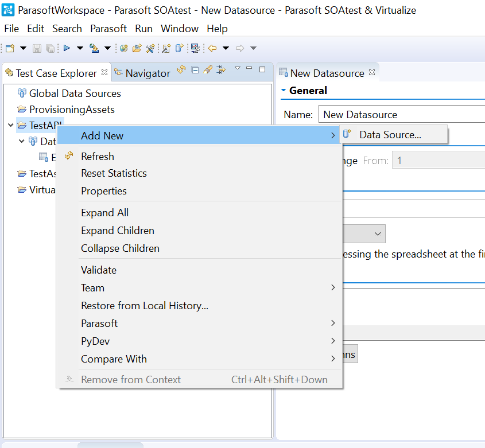485x448 pixels.
Task: Open the New wizard dropdown arrow
Action: point(23,48)
